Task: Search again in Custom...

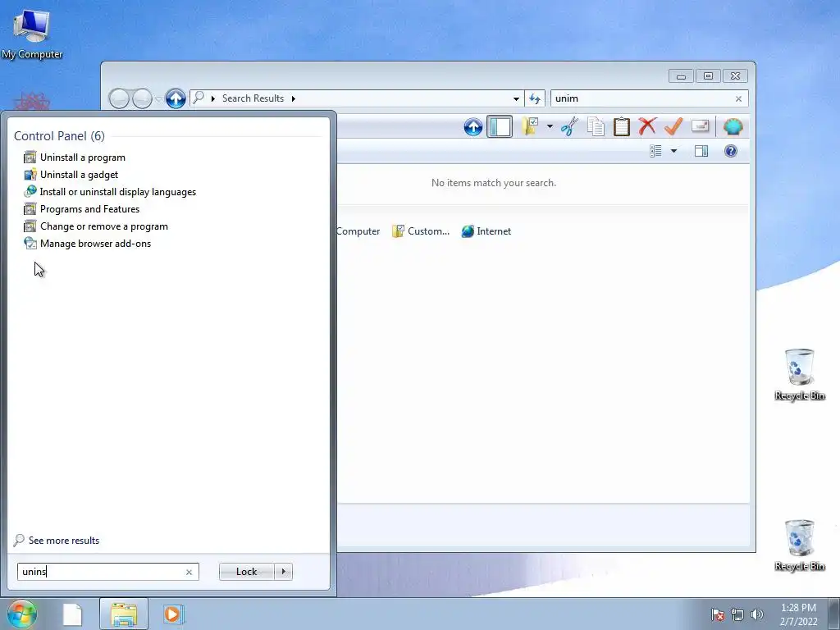Action: pyautogui.click(x=421, y=231)
